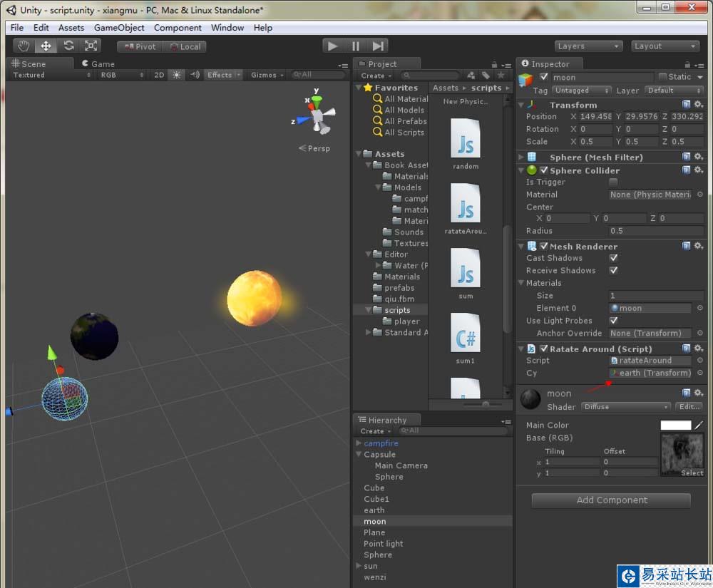This screenshot has height=588, width=713.
Task: Select the Hand tool in toolbar
Action: click(24, 46)
